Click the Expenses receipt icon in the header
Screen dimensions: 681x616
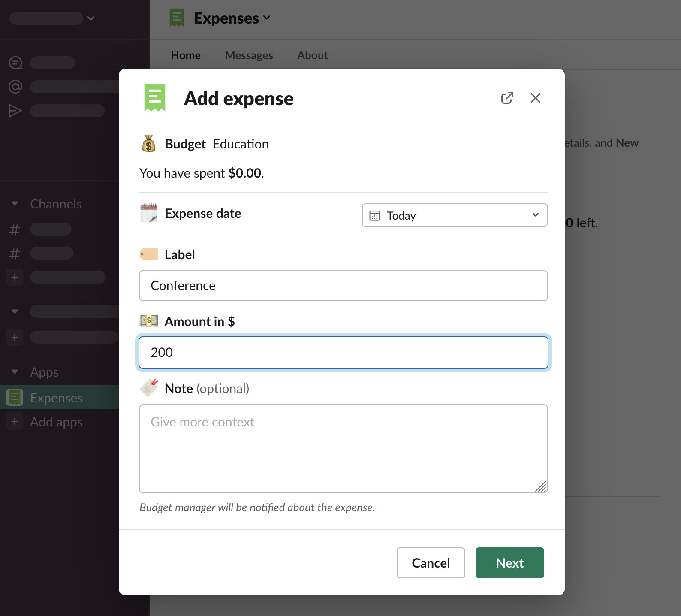tap(177, 18)
